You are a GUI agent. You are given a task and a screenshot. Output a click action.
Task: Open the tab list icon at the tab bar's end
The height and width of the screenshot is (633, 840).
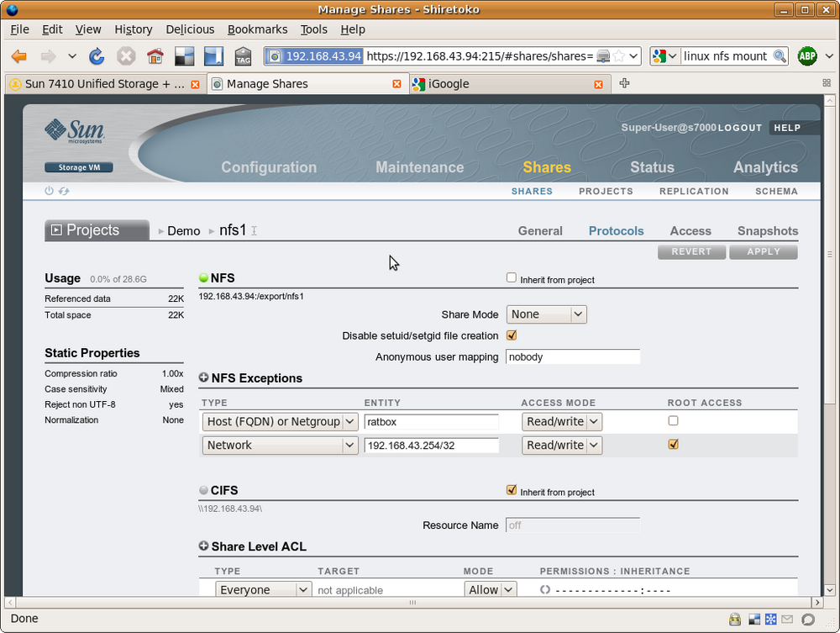tap(827, 83)
